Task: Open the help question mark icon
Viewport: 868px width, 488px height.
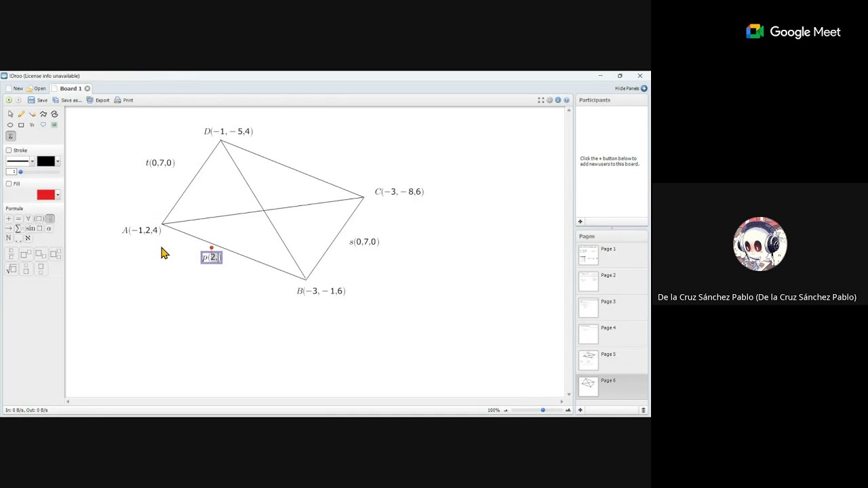Action: click(567, 100)
